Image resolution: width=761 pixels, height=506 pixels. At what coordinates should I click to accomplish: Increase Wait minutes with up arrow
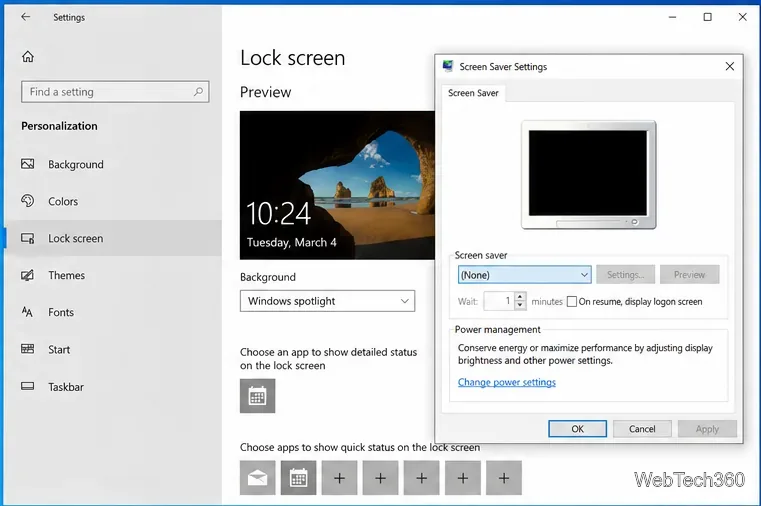pos(520,297)
